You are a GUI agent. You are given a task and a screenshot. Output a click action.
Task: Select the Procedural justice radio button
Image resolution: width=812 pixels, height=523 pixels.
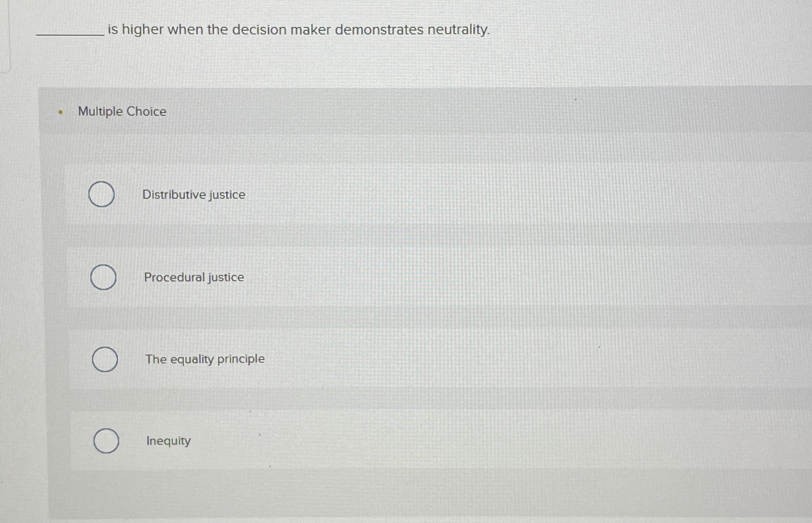(x=104, y=278)
